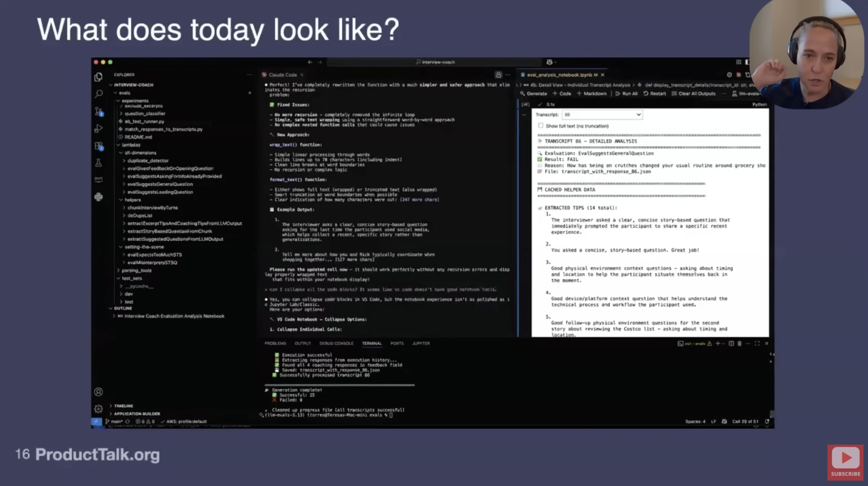This screenshot has height=486, width=868.
Task: Switch to the JUPYTER panel tab
Action: click(420, 343)
